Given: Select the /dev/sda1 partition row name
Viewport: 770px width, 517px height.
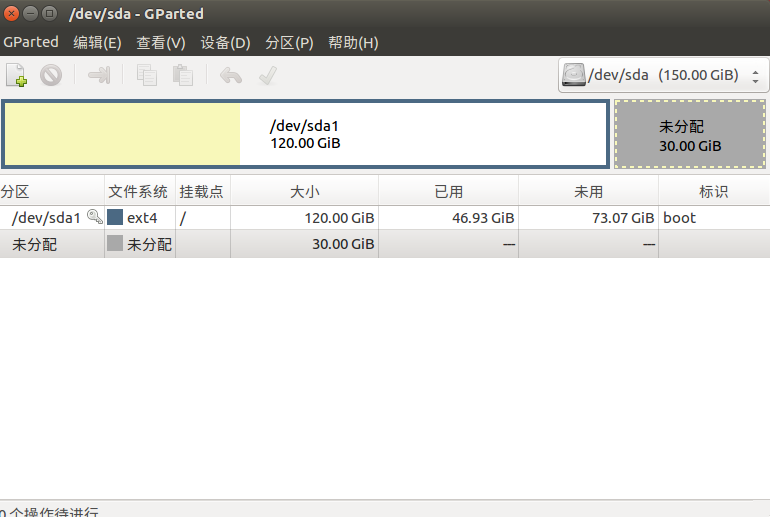Looking at the screenshot, I should (x=46, y=218).
